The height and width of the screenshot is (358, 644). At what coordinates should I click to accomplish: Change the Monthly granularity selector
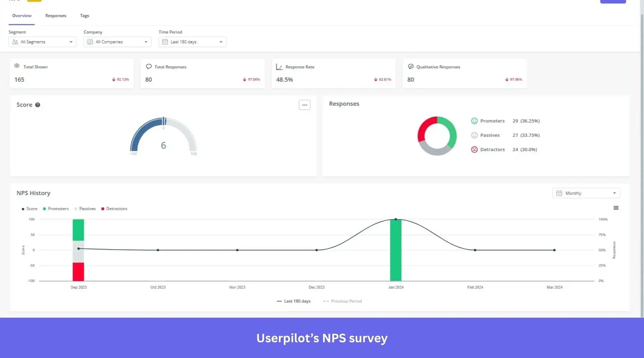point(586,193)
